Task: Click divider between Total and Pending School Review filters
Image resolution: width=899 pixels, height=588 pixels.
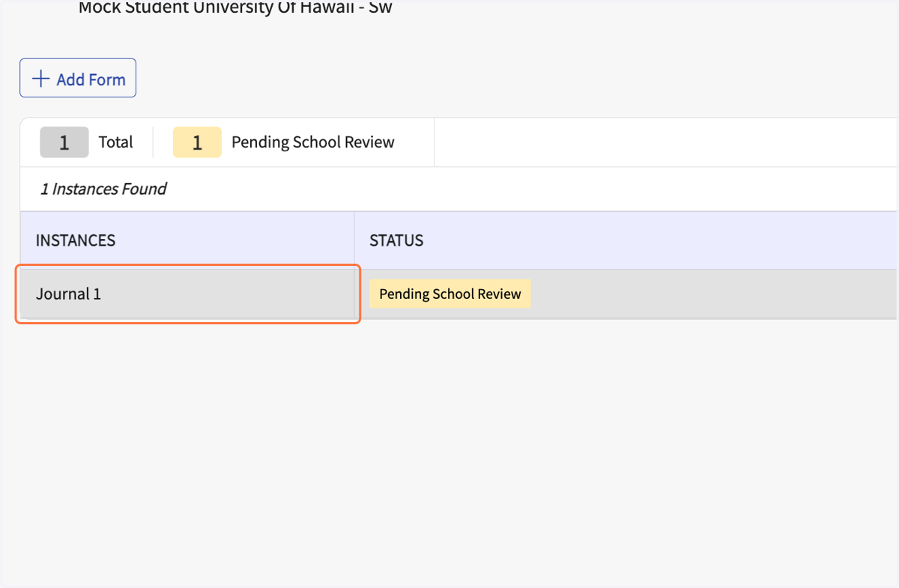Action: [x=153, y=142]
